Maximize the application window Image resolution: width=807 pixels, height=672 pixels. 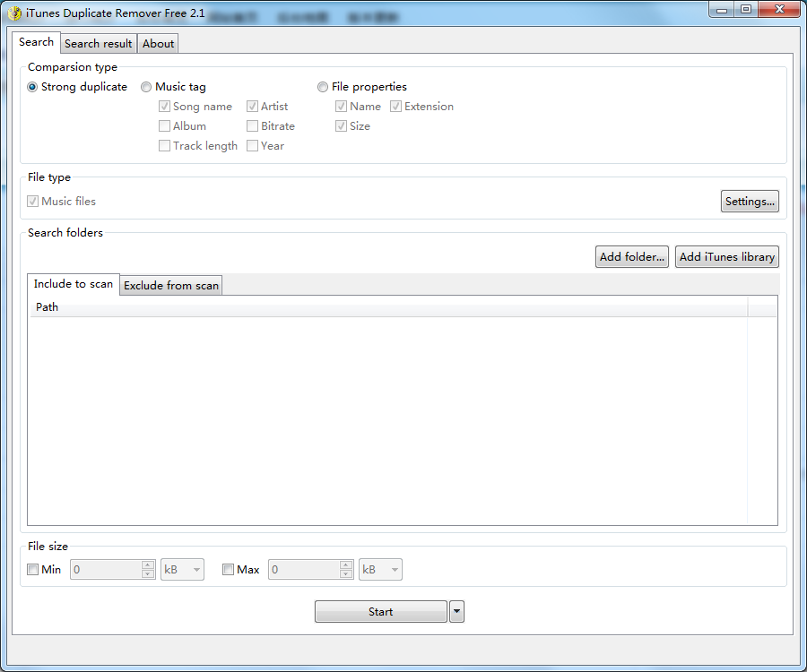(746, 9)
